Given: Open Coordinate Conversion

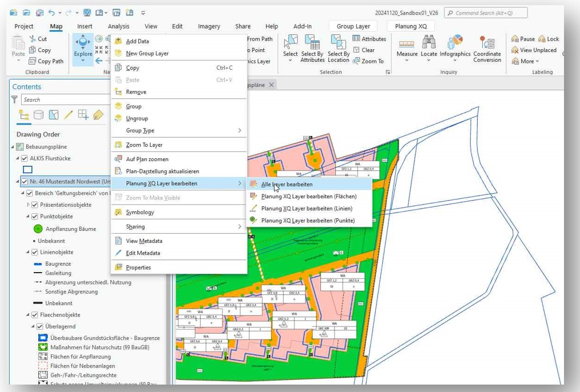Looking at the screenshot, I should (x=487, y=49).
